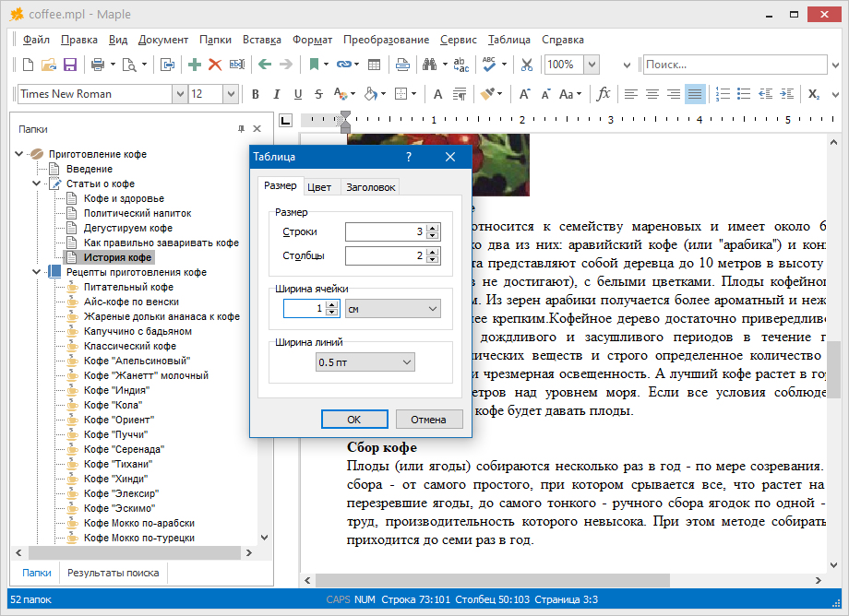This screenshot has width=849, height=616.
Task: Click the Save document icon
Action: [x=69, y=65]
